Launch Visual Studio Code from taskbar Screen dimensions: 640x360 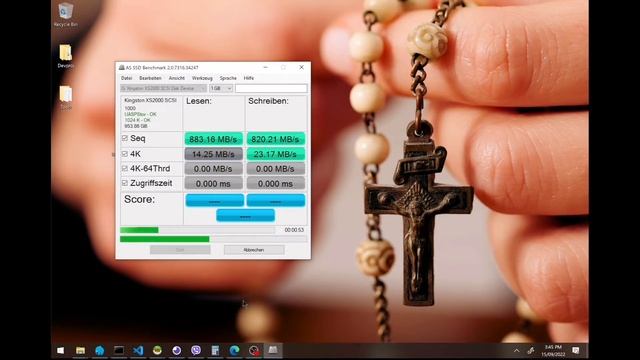click(138, 350)
